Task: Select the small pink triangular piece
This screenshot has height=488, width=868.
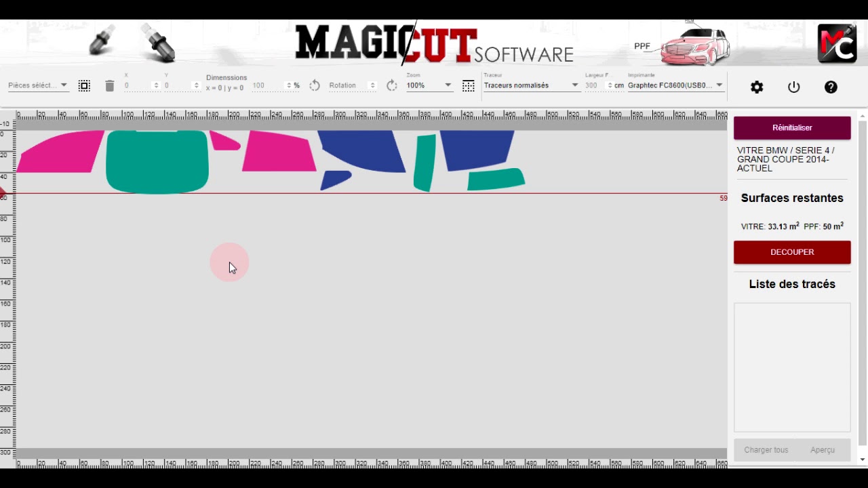Action: coord(223,140)
